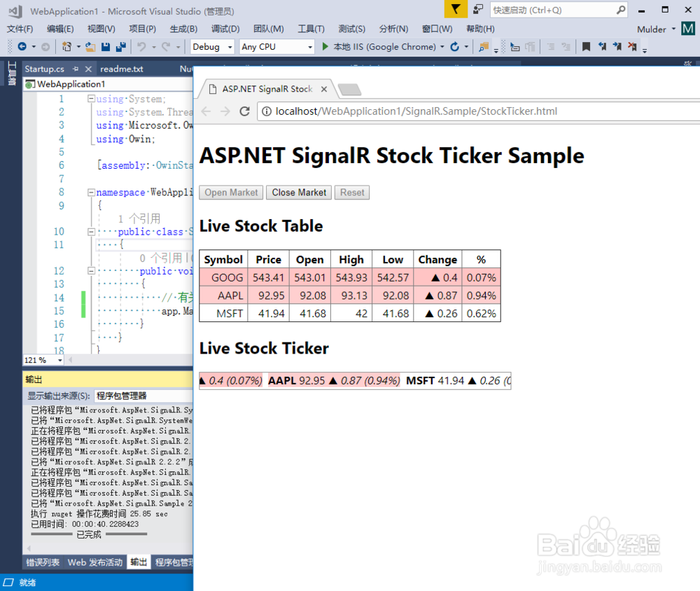Click the Chrome forward arrow

click(225, 111)
